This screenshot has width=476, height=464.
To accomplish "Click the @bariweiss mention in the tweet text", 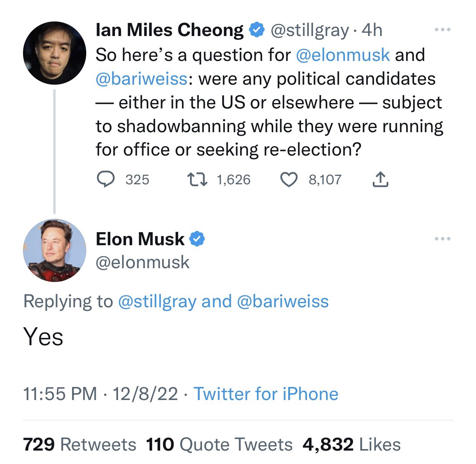I will (x=141, y=79).
